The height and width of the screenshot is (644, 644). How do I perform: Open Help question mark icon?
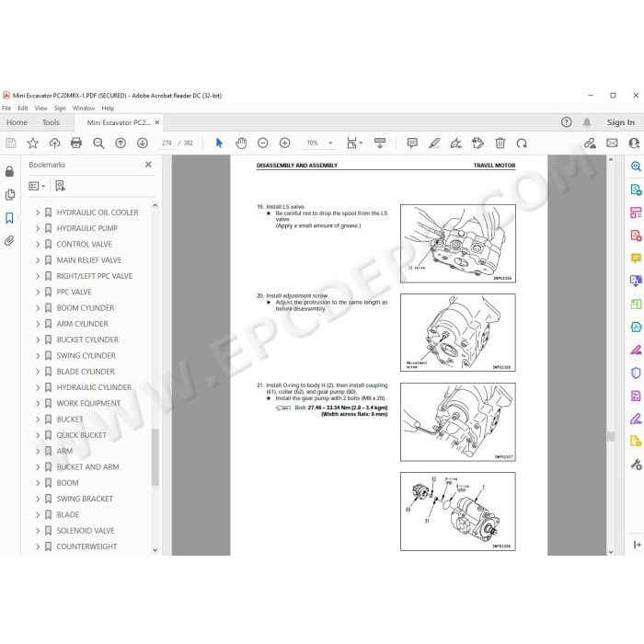pyautogui.click(x=567, y=122)
